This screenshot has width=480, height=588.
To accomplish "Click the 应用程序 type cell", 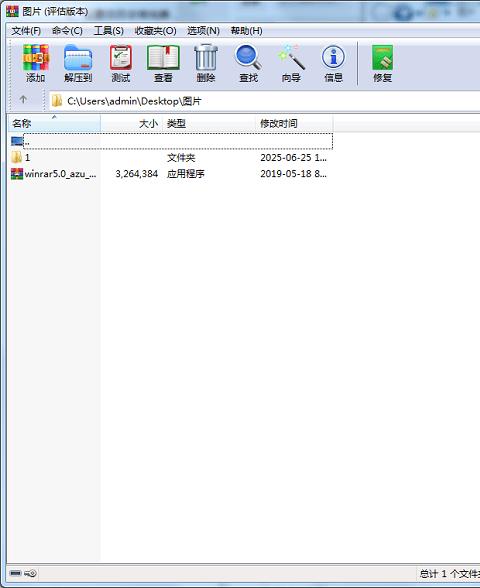I will pyautogui.click(x=186, y=174).
